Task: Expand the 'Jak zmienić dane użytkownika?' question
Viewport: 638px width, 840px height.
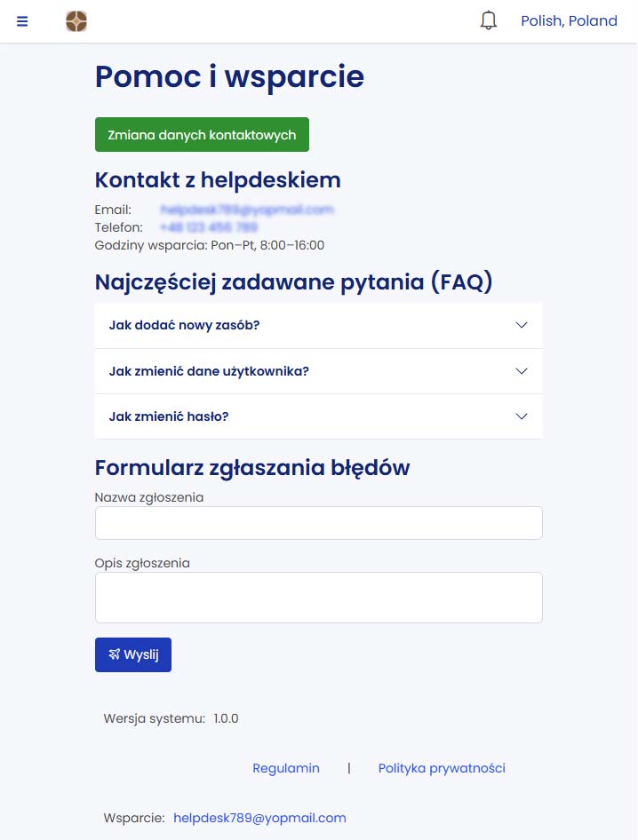Action: pos(209,371)
